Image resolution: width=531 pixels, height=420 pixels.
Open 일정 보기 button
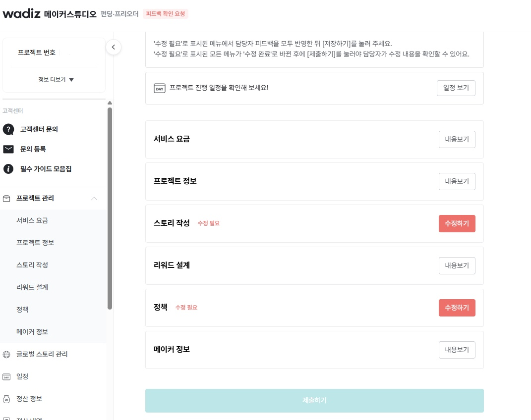pyautogui.click(x=456, y=88)
